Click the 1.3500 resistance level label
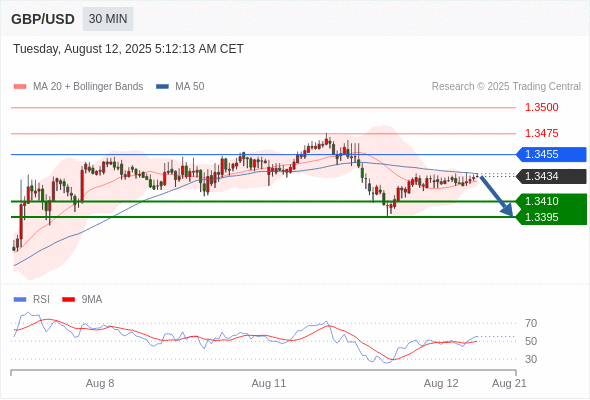590x400 pixels. click(x=541, y=107)
